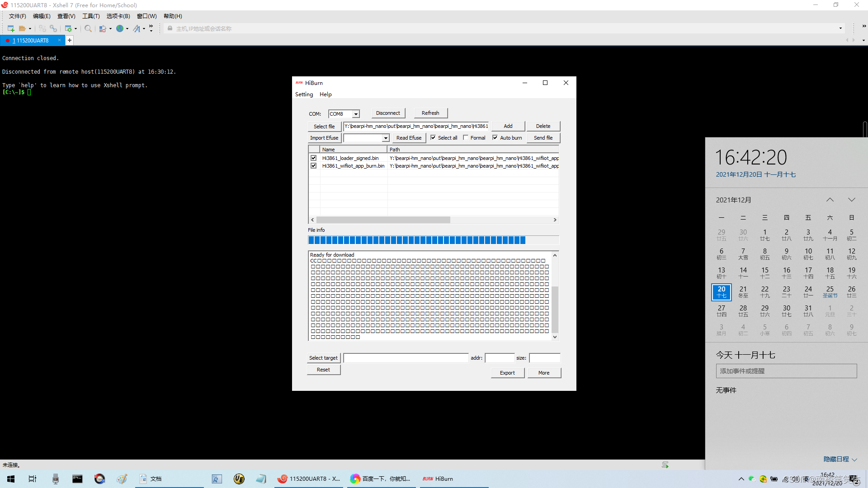Click the color scheme layout icon
This screenshot has height=488, width=868.
[103, 28]
